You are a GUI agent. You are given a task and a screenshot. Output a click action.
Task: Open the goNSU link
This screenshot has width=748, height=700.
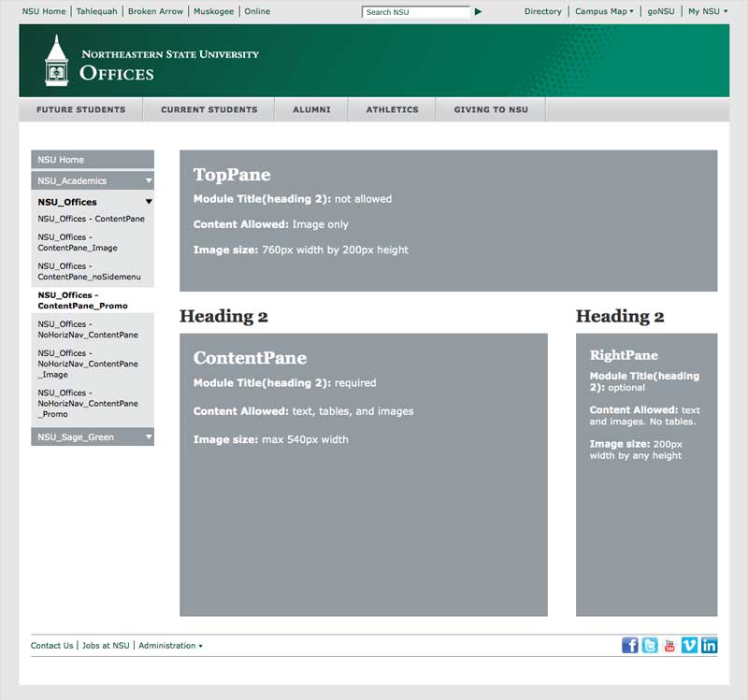(x=661, y=11)
